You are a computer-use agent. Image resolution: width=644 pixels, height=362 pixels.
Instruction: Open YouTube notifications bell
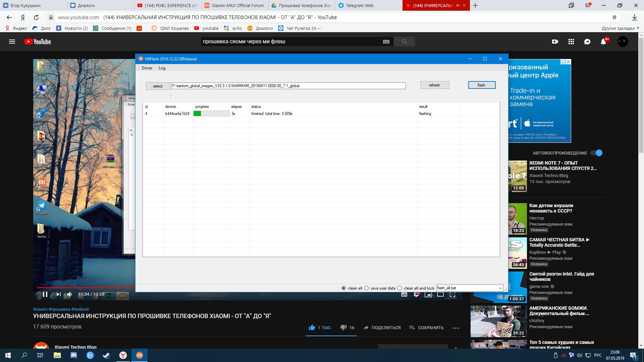click(x=603, y=42)
